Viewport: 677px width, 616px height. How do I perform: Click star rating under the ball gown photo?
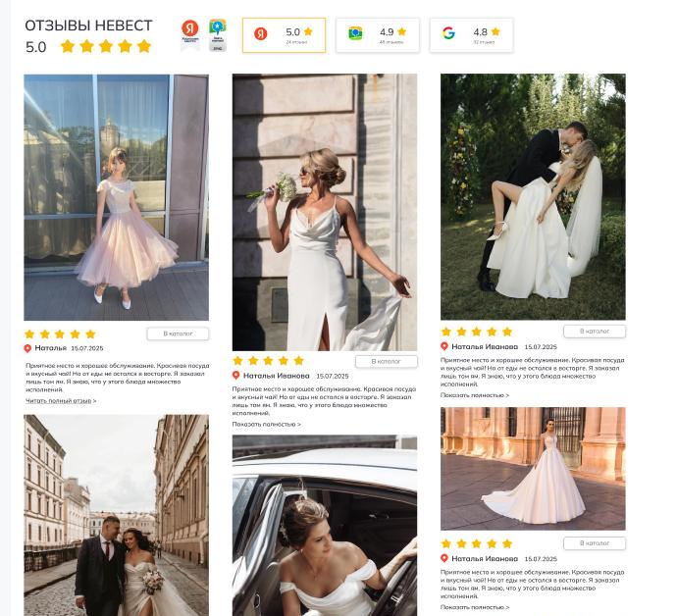pyautogui.click(x=476, y=543)
